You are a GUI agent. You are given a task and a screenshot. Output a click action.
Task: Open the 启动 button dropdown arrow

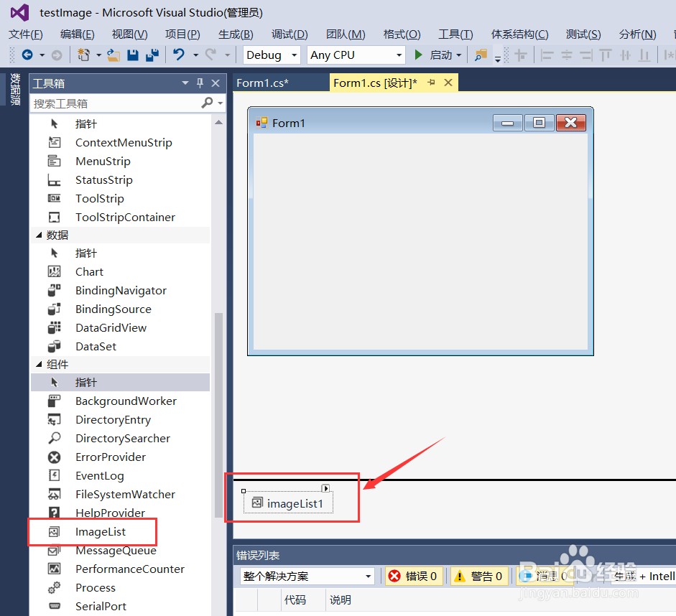pos(459,55)
